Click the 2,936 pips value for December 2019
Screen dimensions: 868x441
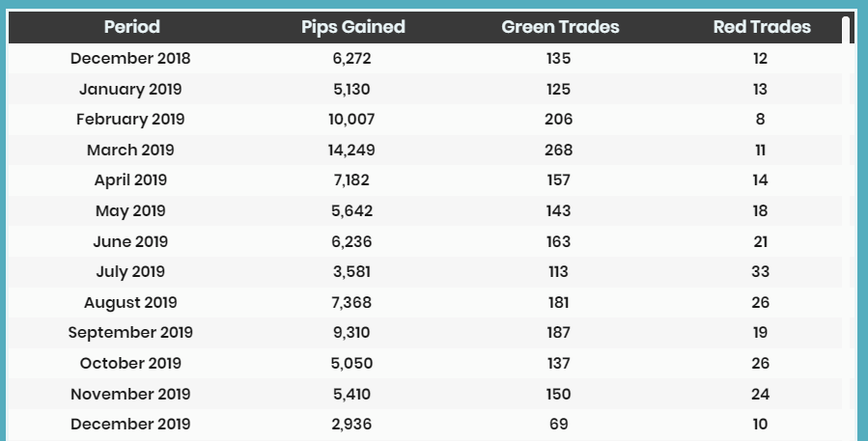coord(351,425)
